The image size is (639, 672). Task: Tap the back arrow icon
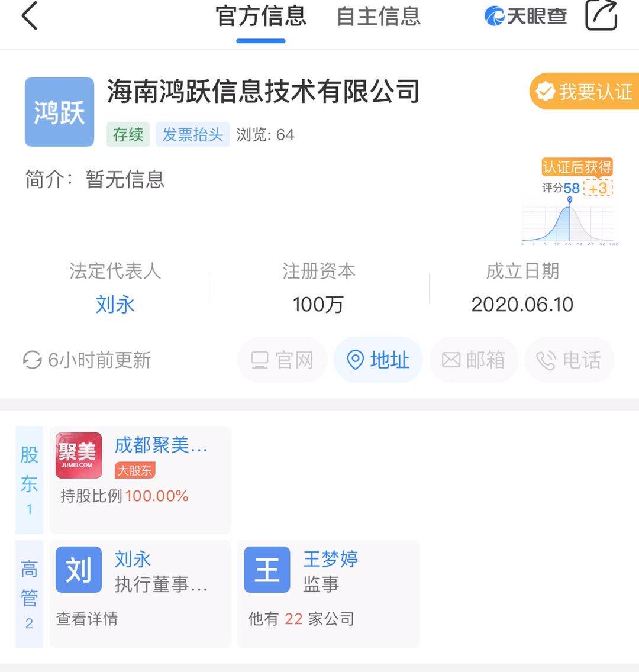(x=30, y=16)
